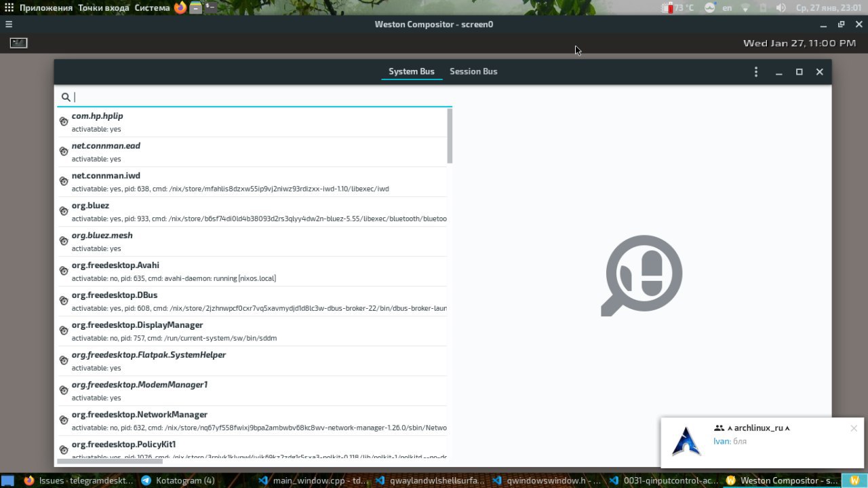This screenshot has height=488, width=868.
Task: Click the battery indicator icon
Action: tap(763, 8)
